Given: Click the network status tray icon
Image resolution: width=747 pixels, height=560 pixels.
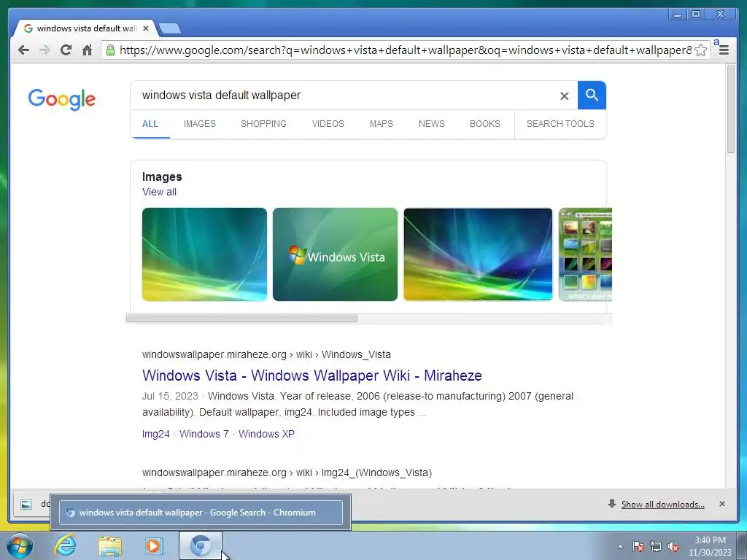Looking at the screenshot, I should tap(656, 546).
